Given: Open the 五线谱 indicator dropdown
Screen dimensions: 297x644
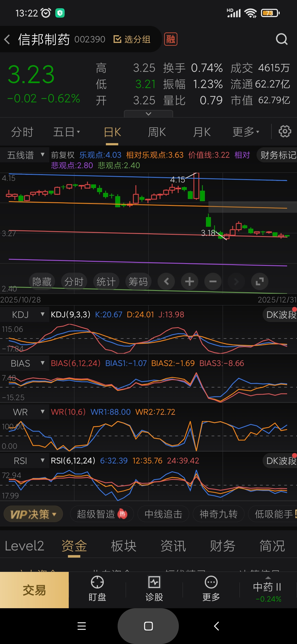Looking at the screenshot, I should coord(25,155).
